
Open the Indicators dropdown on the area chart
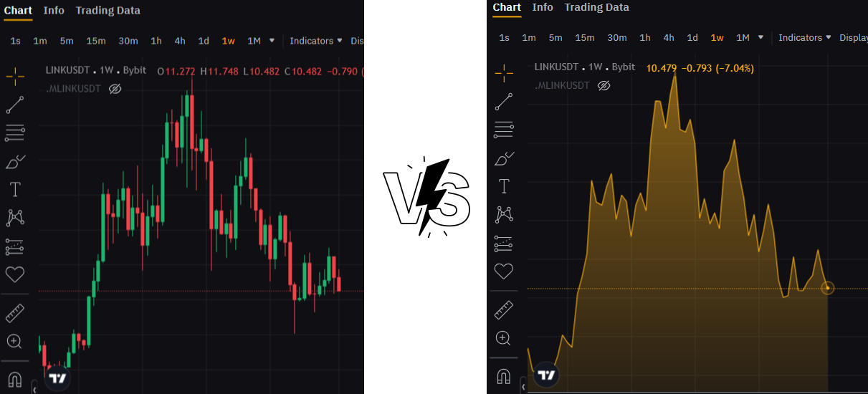click(x=804, y=37)
